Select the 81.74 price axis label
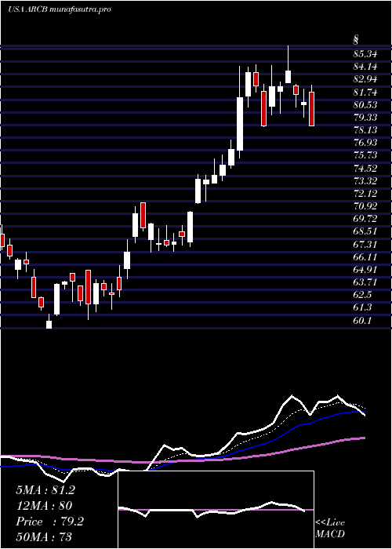The height and width of the screenshot is (549, 392). point(365,93)
